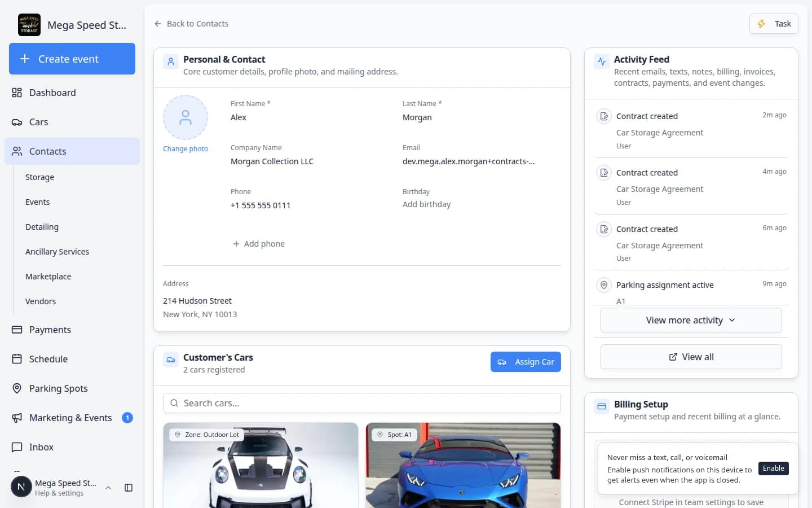Open Marketplace submenu item
The height and width of the screenshot is (508, 812).
click(48, 277)
